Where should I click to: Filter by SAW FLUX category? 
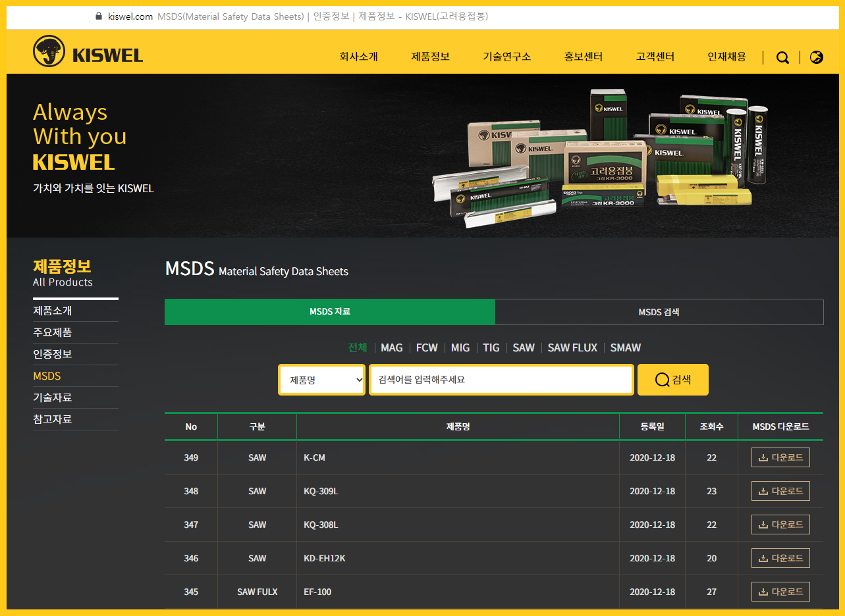pos(572,347)
